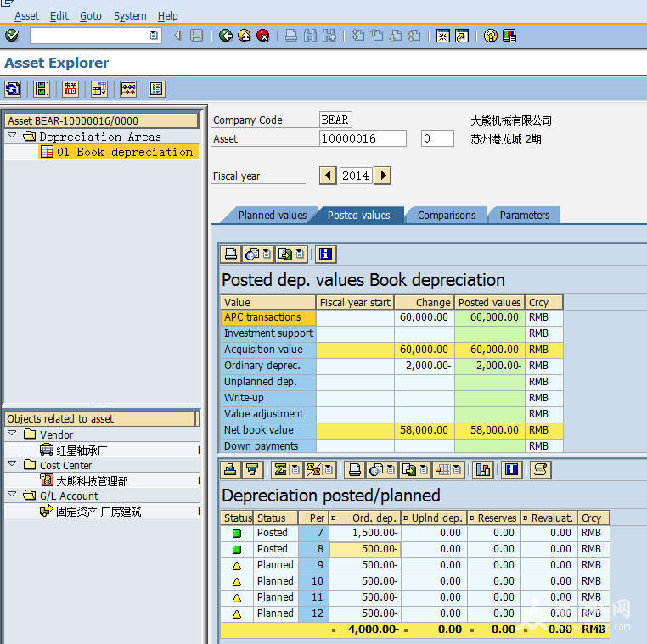This screenshot has width=647, height=644.
Task: Open the Views dropdown in depreciation toolbar
Action: coord(391,469)
